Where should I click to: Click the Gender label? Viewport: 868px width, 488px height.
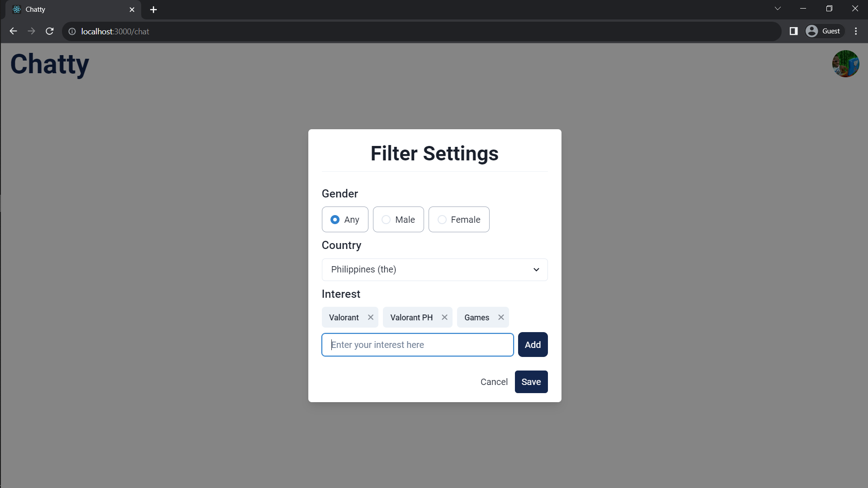point(340,194)
